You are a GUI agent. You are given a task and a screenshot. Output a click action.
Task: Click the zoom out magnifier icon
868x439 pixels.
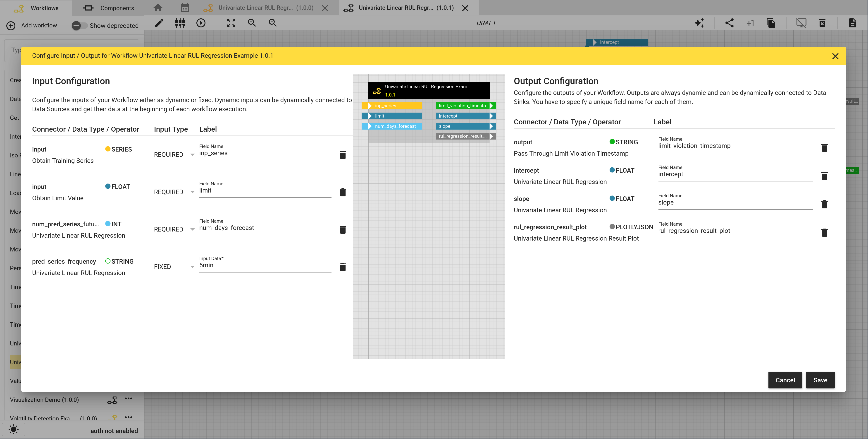273,23
